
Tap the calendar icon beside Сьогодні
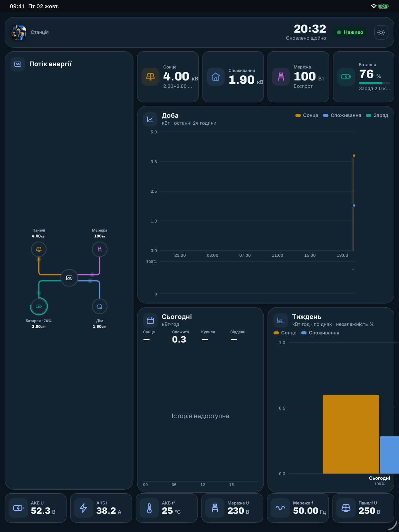[x=150, y=320]
